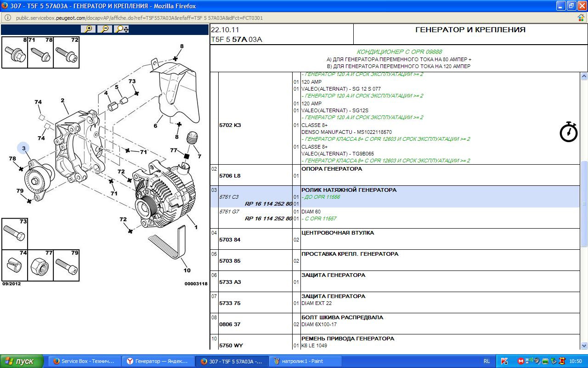
Task: Select ЦЕНТРОВОЧНАЯ ВТУЛКА row title
Action: coord(338,233)
